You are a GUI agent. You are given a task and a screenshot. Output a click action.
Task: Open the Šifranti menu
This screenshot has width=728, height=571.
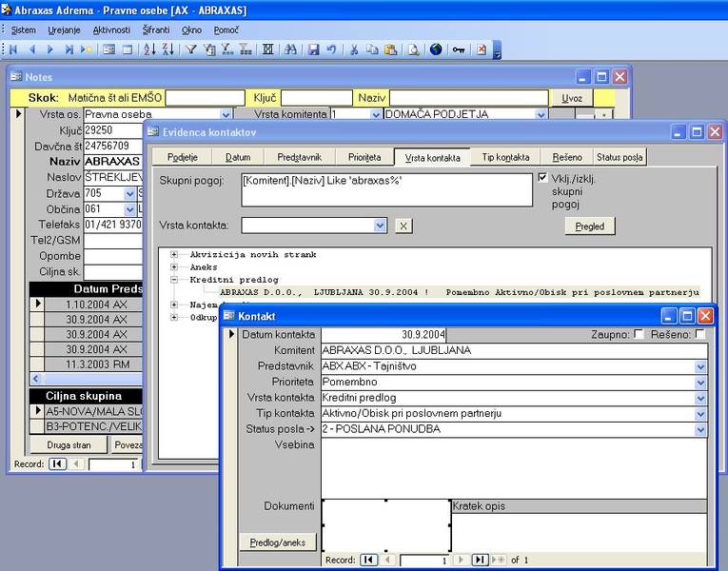[x=156, y=30]
